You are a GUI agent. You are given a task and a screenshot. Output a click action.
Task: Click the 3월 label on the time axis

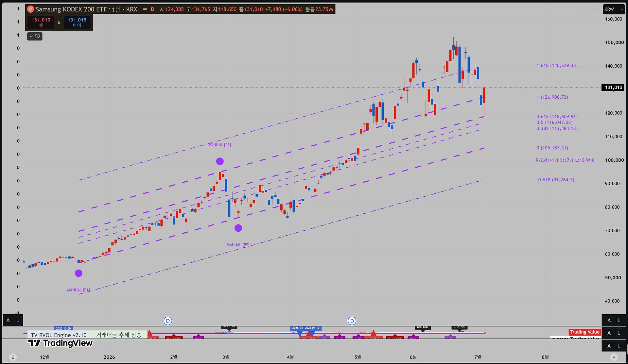click(x=226, y=357)
